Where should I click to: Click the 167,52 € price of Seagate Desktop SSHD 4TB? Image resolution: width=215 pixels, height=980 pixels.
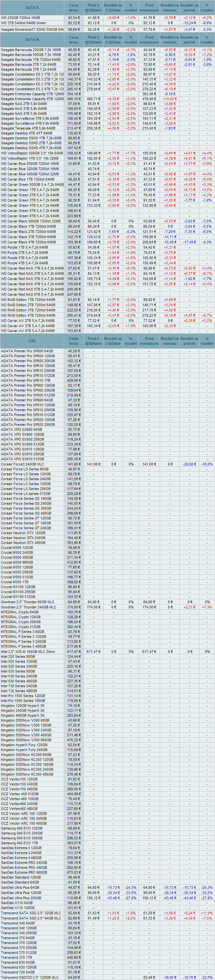[74, 148]
